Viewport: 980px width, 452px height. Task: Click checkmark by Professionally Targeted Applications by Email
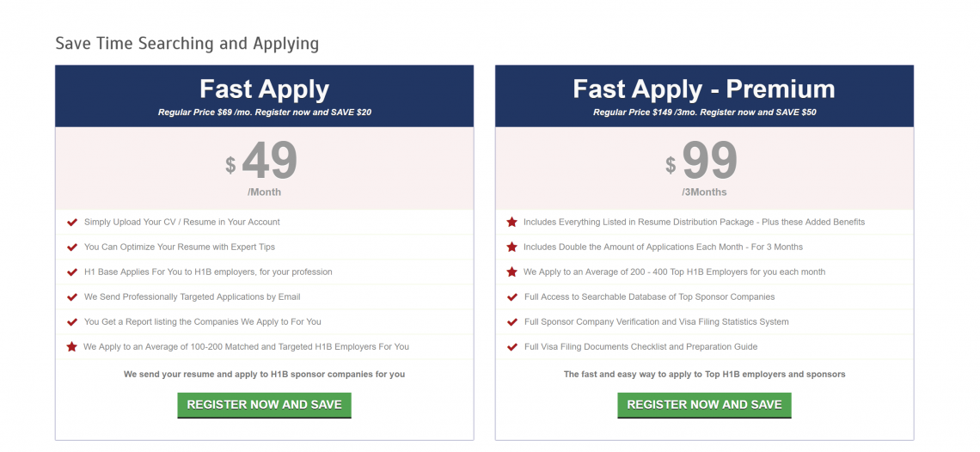[x=72, y=297]
